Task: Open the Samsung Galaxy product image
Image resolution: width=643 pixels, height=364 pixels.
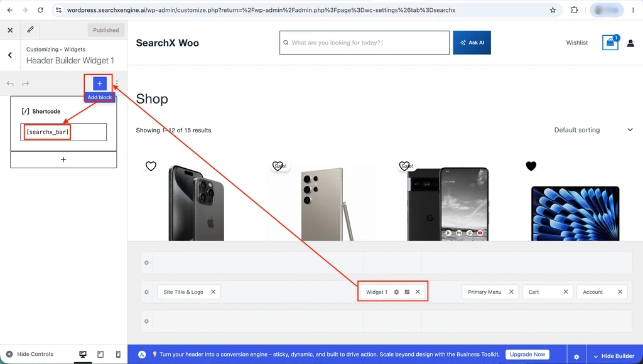Action: 322,203
